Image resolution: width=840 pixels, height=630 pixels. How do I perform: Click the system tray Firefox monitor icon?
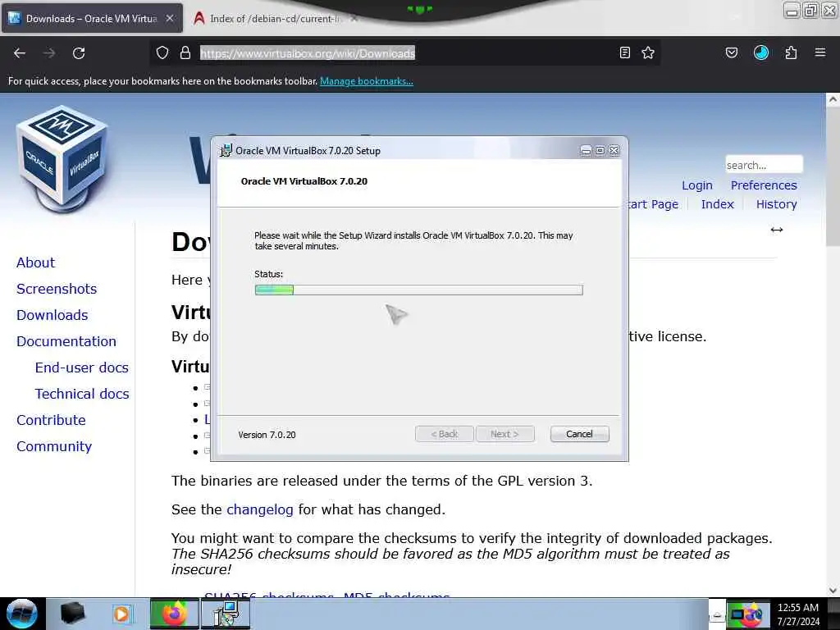point(746,614)
